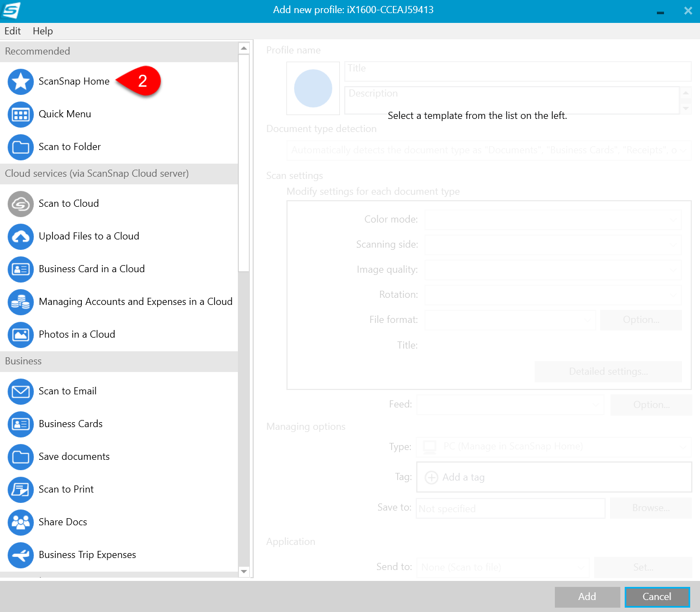Open the Color mode dropdown
700x612 pixels.
553,220
